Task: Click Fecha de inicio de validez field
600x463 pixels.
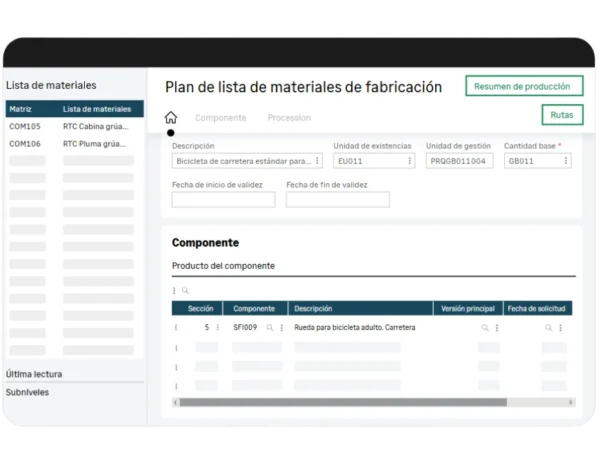Action: 223,199
